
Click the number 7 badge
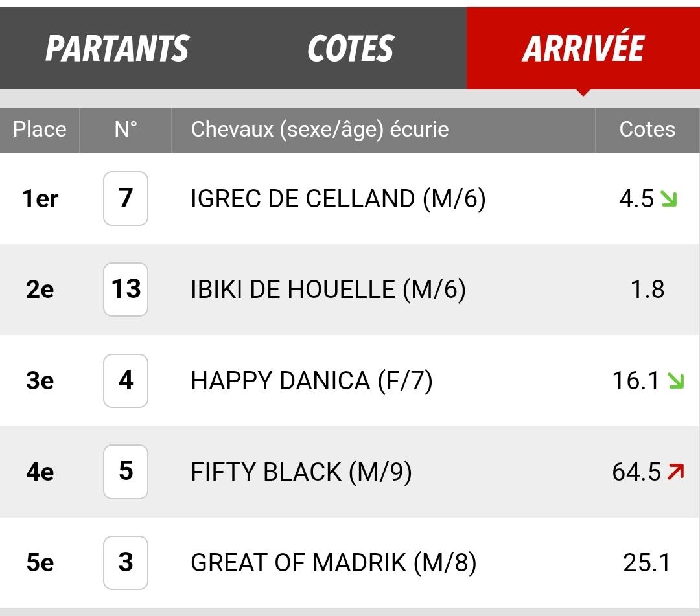pos(126,198)
